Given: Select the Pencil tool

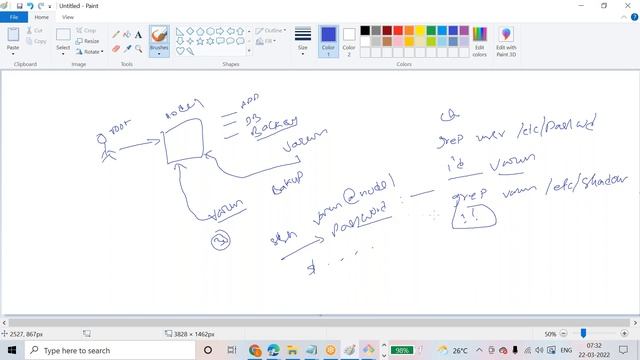Looking at the screenshot, I should tap(116, 35).
